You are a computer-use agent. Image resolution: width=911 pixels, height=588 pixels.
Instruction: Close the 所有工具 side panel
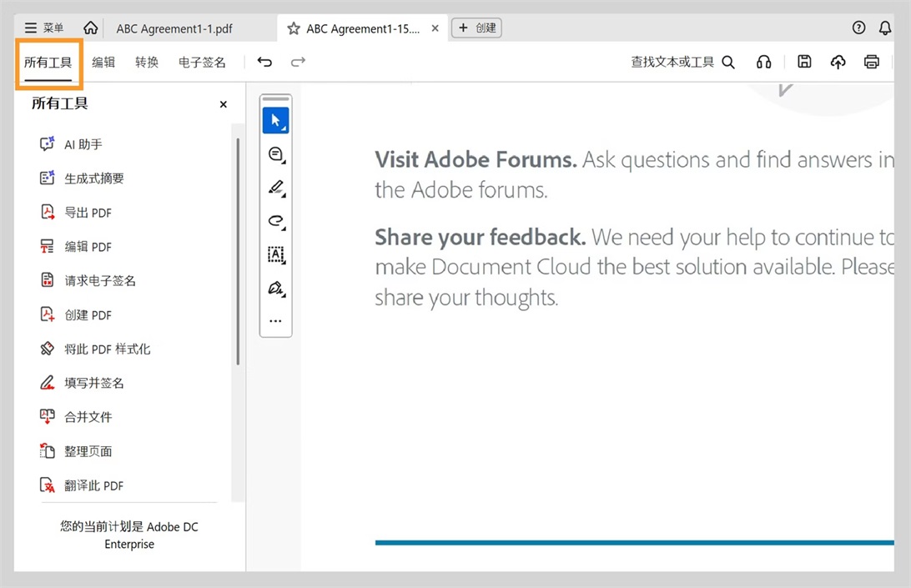[x=223, y=104]
